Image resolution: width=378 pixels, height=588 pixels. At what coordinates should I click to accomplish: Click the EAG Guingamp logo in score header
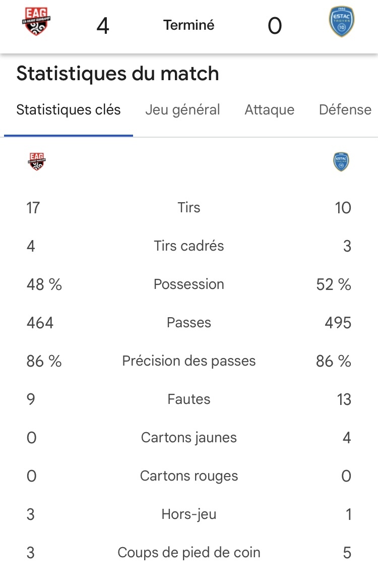(x=36, y=21)
